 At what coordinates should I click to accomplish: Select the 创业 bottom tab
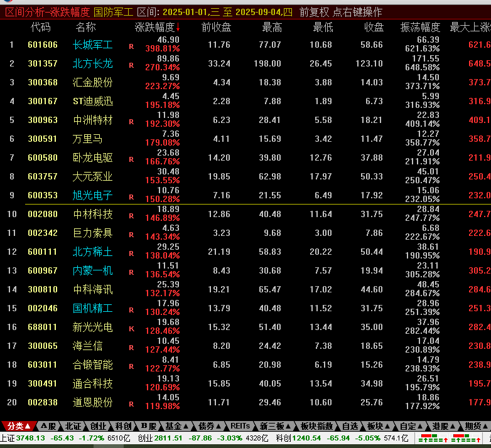click(98, 426)
